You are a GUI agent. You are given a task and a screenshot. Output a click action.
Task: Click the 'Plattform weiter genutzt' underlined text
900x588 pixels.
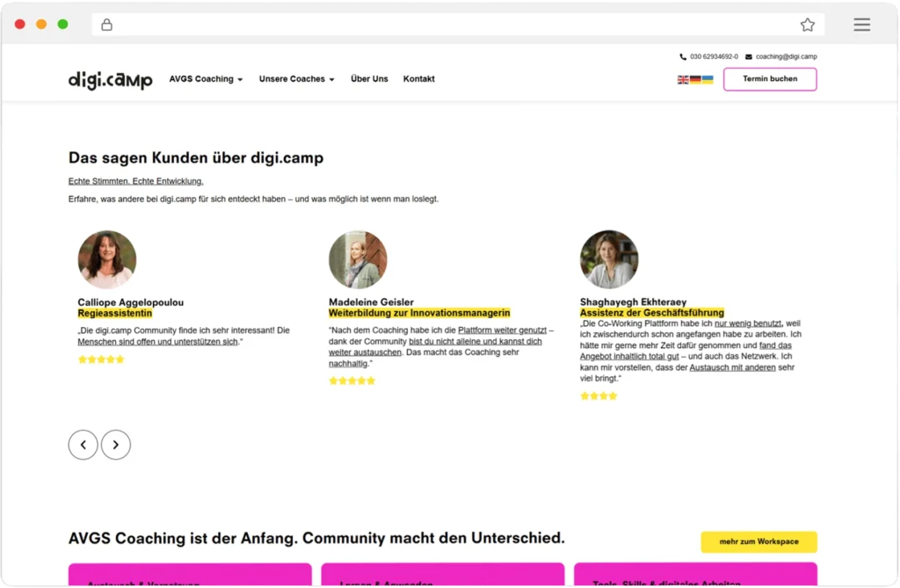(x=502, y=330)
